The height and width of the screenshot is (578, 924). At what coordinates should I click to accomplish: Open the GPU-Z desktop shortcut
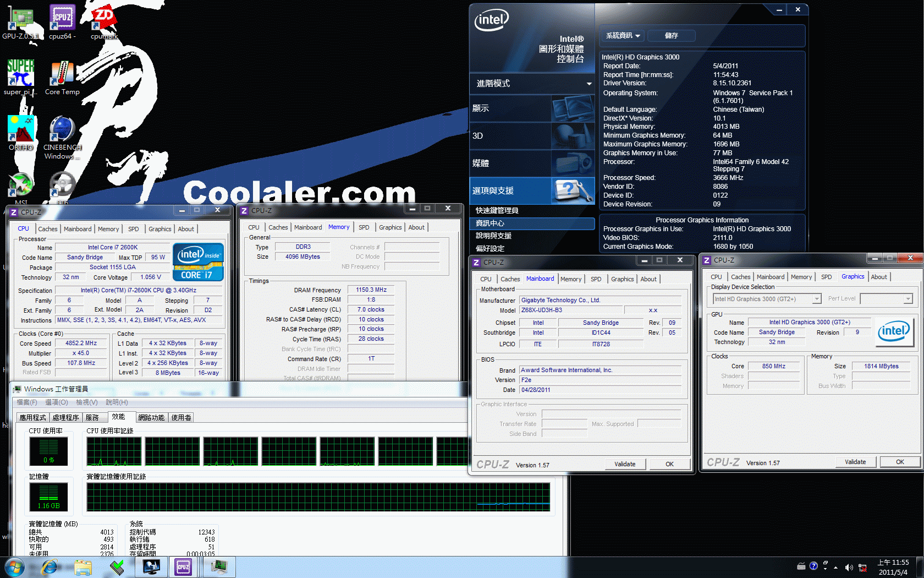20,22
